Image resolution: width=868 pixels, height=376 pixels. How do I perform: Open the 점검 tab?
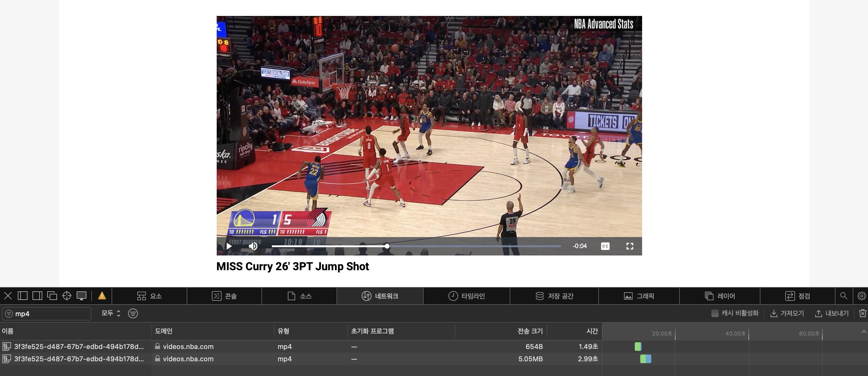tap(797, 296)
